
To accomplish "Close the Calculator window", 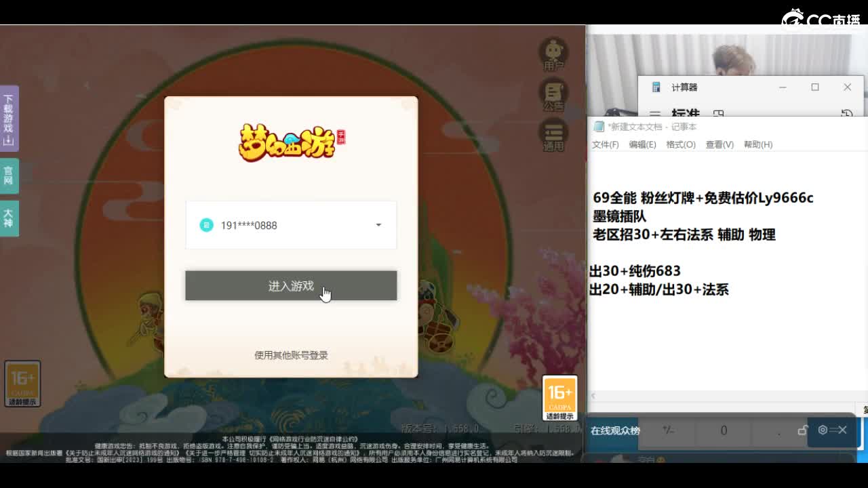I will (x=847, y=87).
